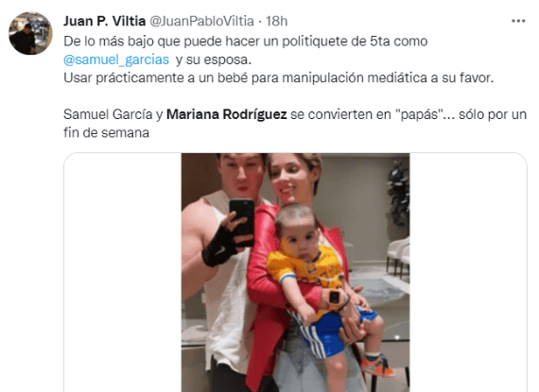Screen dimensions: 539x392
Task: Click the card's blank right margin
Action: 468,273
